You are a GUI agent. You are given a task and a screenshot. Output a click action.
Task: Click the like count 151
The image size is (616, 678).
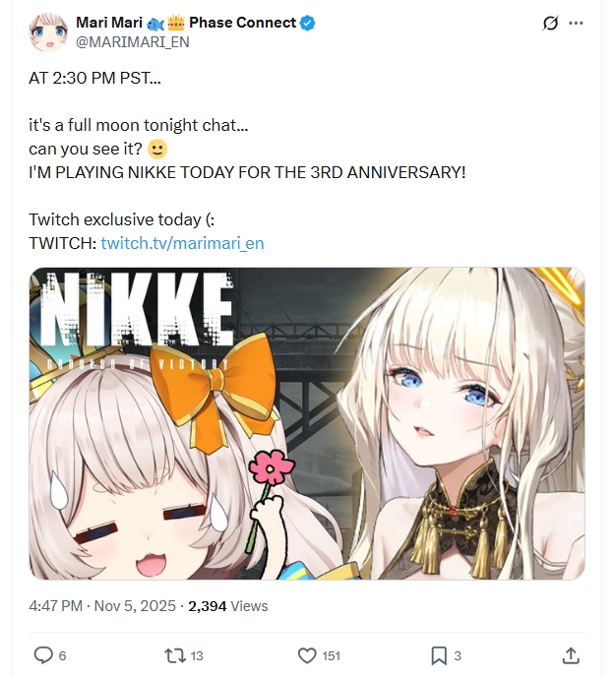pos(332,656)
